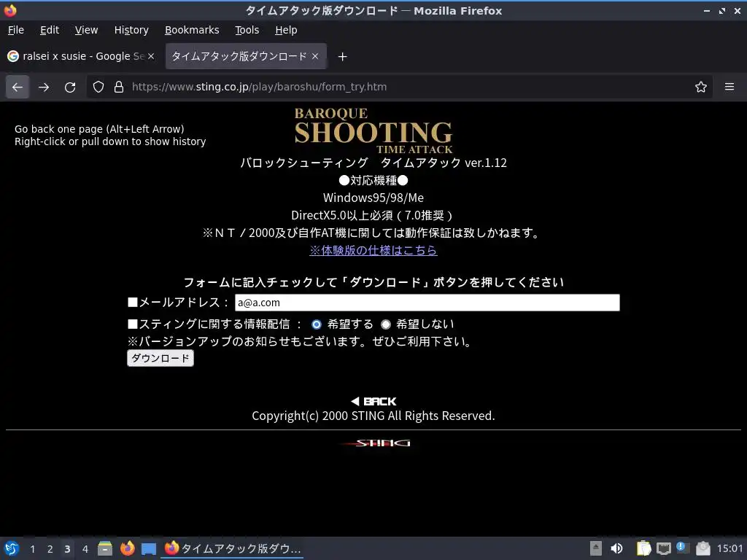Select the 希望しない radio button
This screenshot has height=560, width=747.
click(x=385, y=324)
